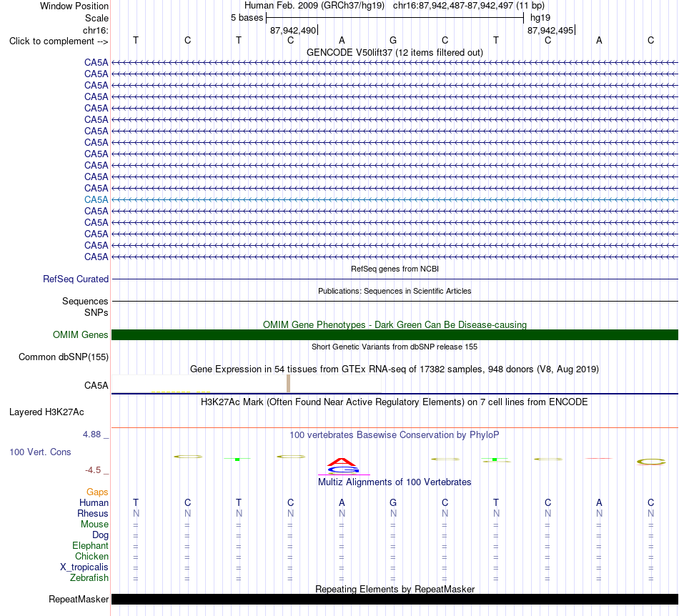Open 'Short Genetic Variants from dbSNP release 155'
Viewport: 679px width, 616px height.
pos(395,347)
